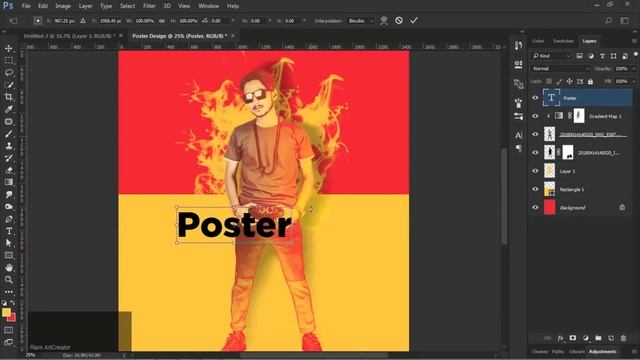Delete layer with the trash icon
Viewport: 640px width, 360px height.
(x=623, y=338)
